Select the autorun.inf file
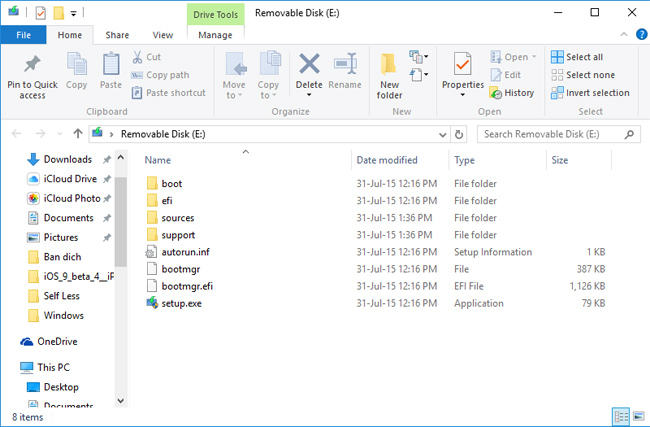This screenshot has width=650, height=427. (x=185, y=252)
